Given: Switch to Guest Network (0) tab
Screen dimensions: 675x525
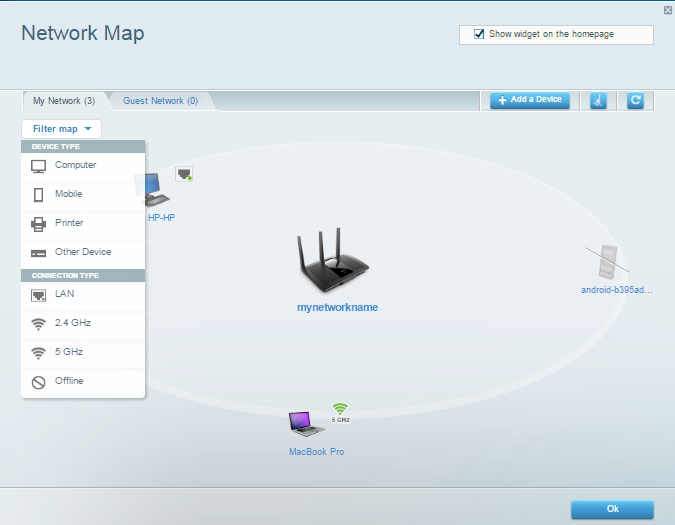Looking at the screenshot, I should coord(161,101).
